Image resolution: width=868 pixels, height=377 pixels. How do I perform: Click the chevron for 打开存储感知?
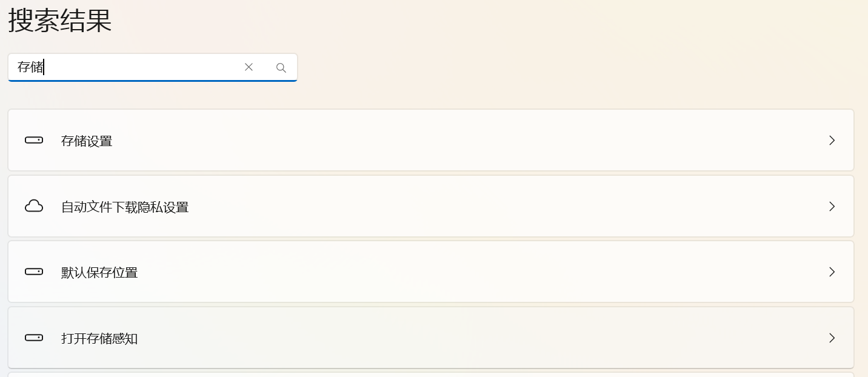832,338
